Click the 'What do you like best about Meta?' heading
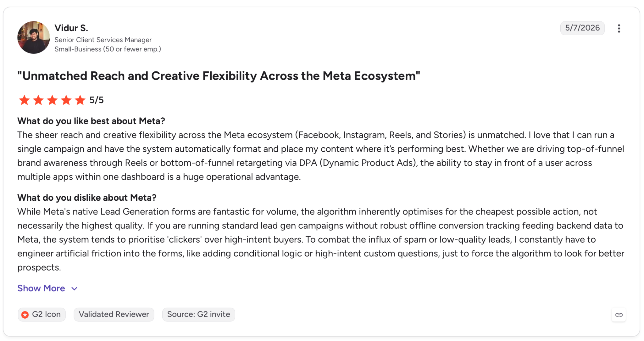The width and height of the screenshot is (644, 341). 91,121
